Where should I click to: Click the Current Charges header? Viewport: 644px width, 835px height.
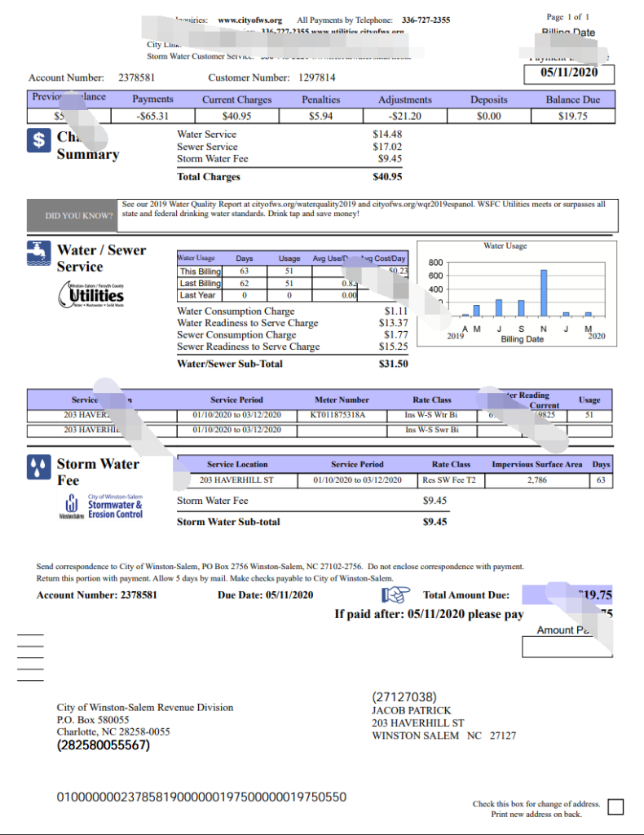(237, 99)
